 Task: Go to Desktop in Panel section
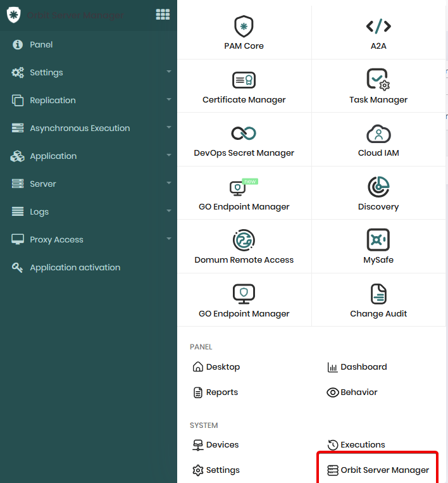tap(216, 367)
